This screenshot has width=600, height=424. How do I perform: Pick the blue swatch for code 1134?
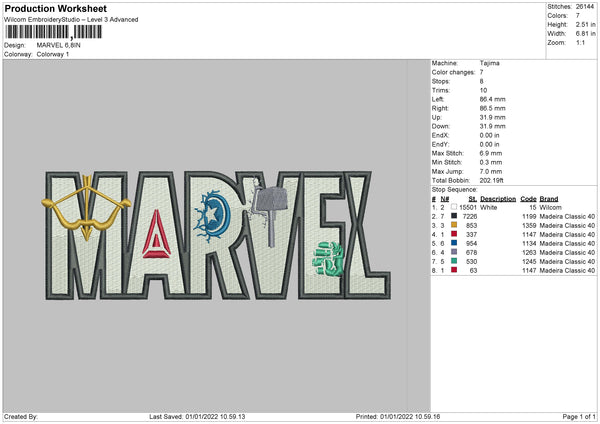pyautogui.click(x=454, y=243)
